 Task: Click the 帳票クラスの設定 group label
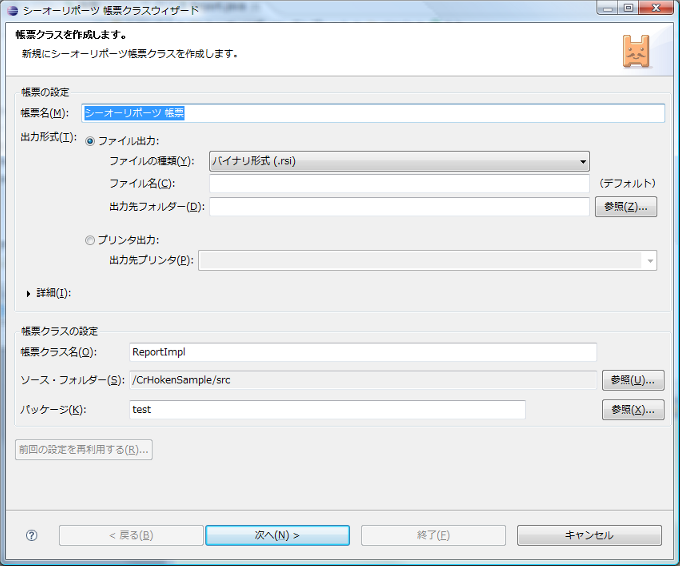59,331
